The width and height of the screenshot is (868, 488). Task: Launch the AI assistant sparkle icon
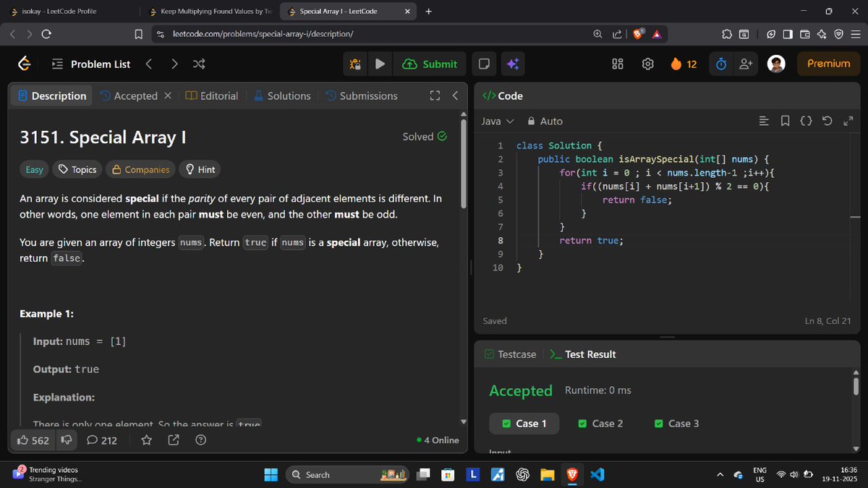pyautogui.click(x=513, y=64)
